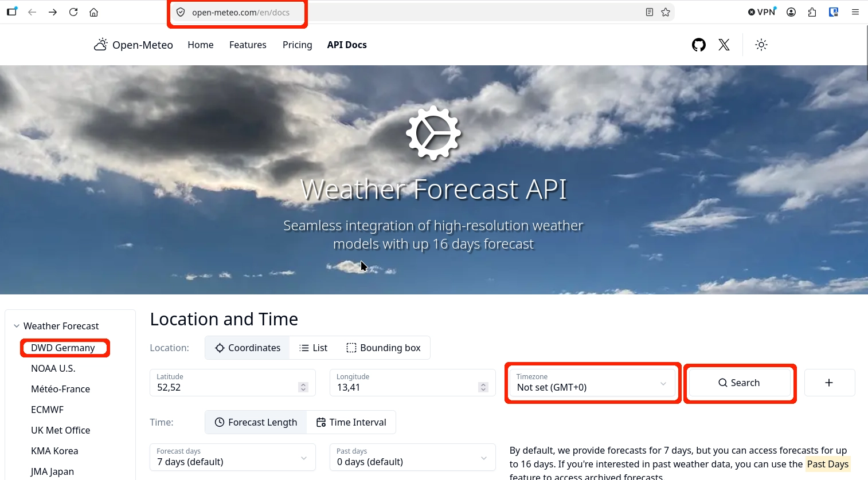Screen dimensions: 868x480
Task: Open the browser extensions puzzle icon
Action: click(x=812, y=12)
